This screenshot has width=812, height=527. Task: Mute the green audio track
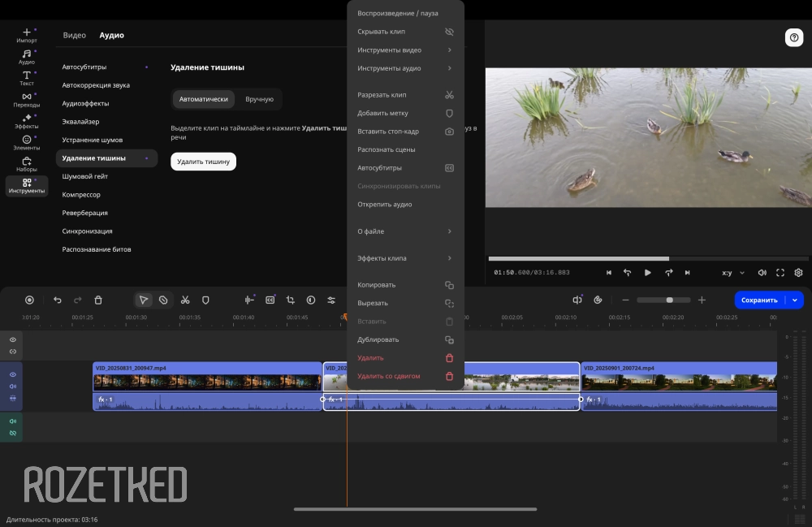click(x=13, y=421)
